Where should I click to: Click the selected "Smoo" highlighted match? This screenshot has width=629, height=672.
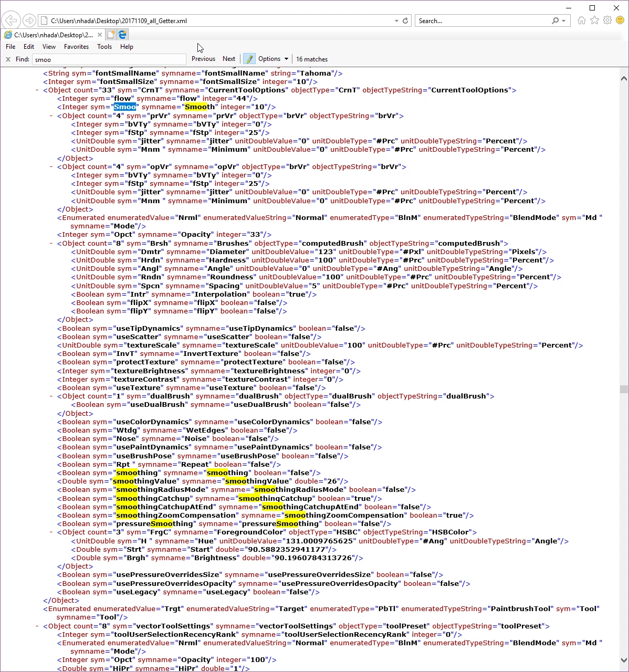tap(125, 107)
